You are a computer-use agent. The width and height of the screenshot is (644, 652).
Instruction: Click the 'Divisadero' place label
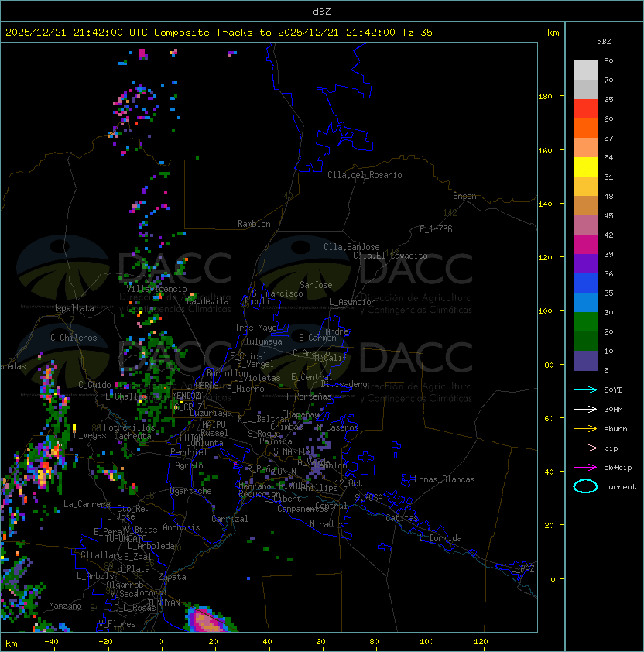pos(344,384)
